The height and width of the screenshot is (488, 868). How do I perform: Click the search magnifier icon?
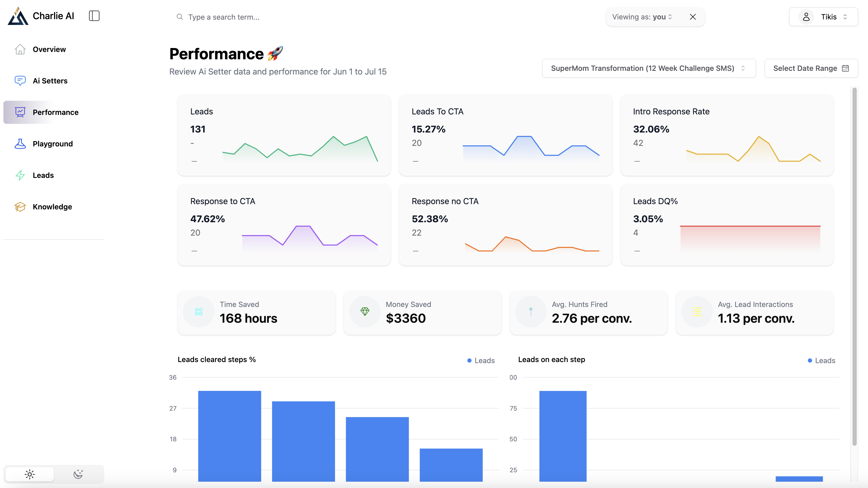click(180, 17)
